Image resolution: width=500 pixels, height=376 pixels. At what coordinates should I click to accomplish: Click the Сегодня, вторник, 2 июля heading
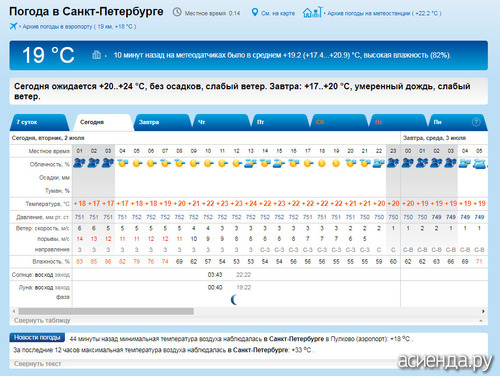coord(48,138)
